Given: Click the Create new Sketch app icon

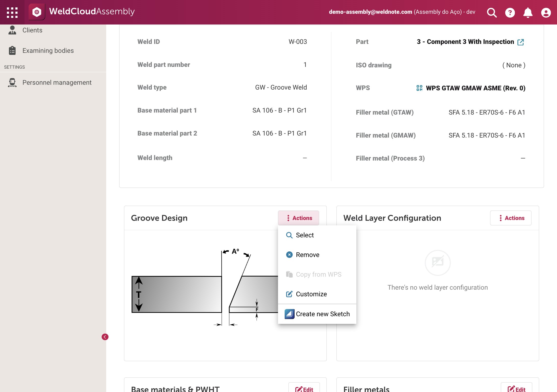Looking at the screenshot, I should pyautogui.click(x=289, y=314).
